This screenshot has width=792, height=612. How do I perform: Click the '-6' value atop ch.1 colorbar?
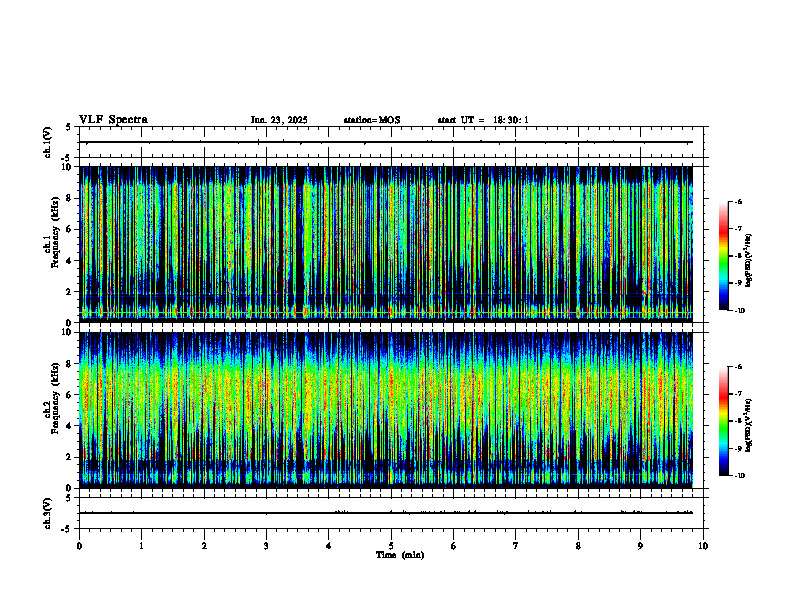(x=738, y=201)
